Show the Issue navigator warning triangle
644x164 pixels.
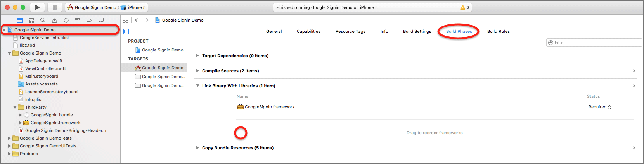pos(54,20)
